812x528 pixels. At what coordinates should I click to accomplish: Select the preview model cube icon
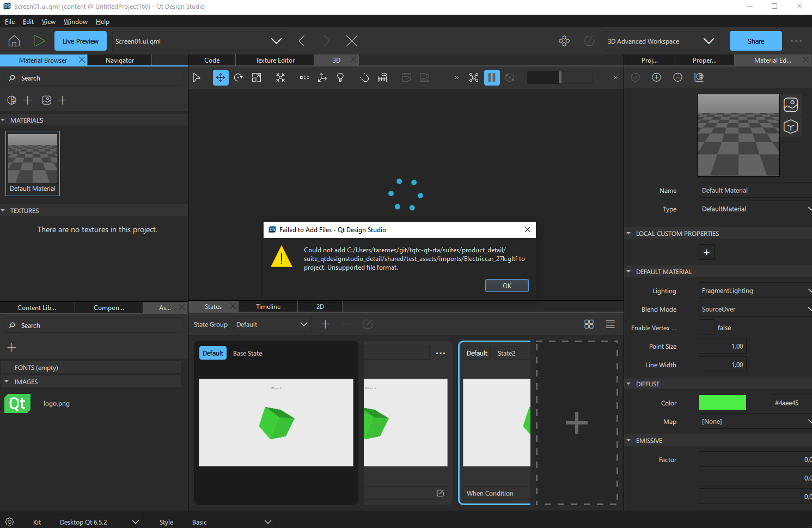[x=791, y=127]
